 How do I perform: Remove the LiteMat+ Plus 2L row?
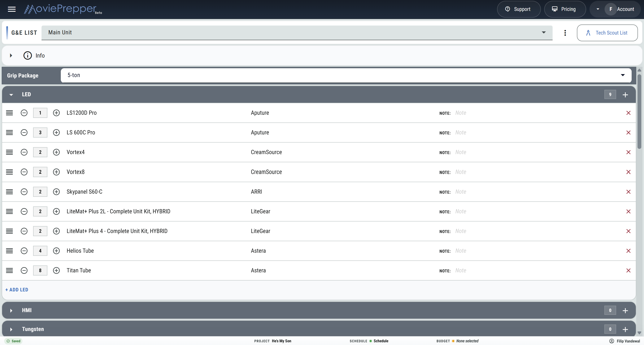628,211
